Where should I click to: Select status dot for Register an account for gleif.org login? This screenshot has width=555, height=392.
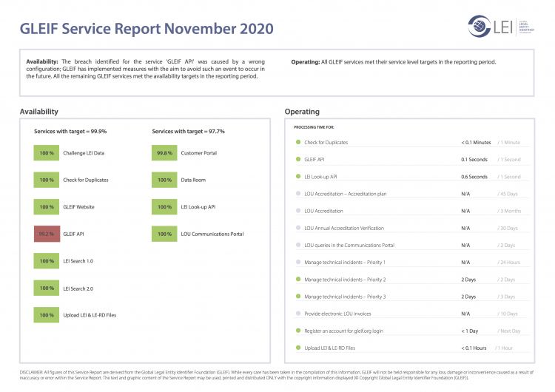(x=297, y=331)
